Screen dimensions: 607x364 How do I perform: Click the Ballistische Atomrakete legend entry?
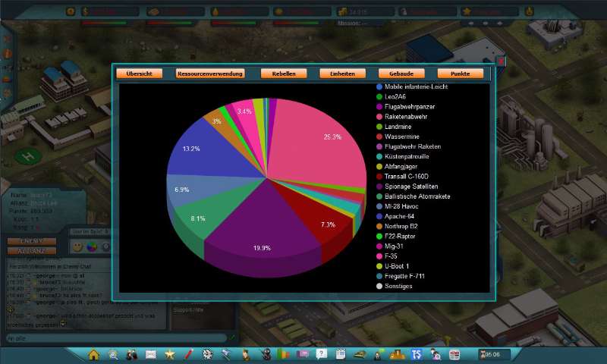(x=413, y=196)
